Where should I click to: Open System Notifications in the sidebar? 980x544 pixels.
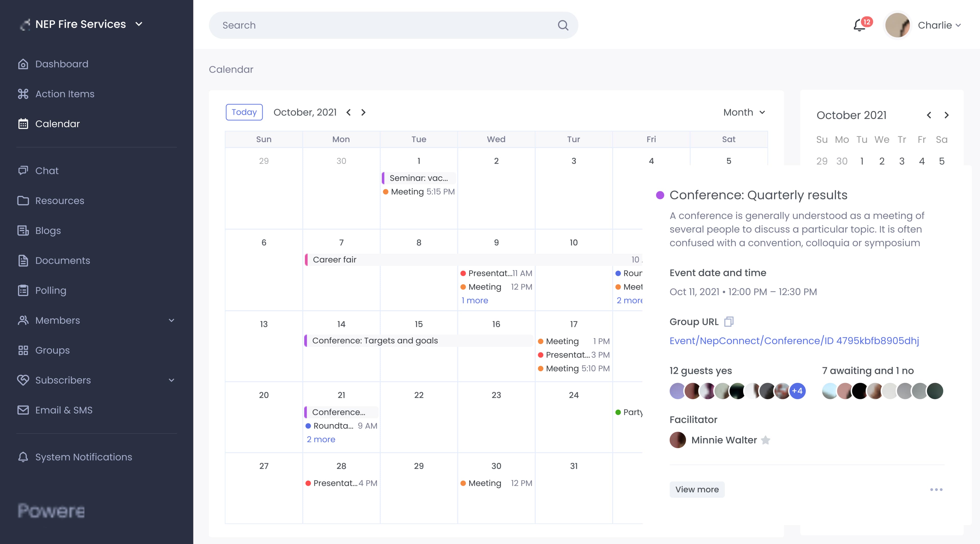tap(84, 457)
